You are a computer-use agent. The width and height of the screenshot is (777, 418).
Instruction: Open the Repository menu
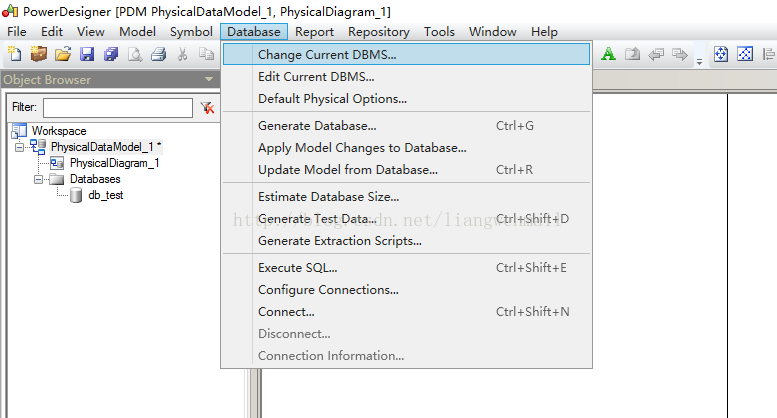point(379,32)
